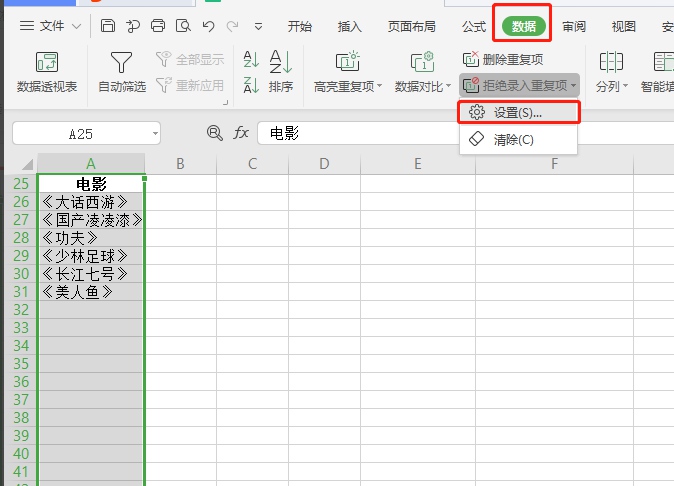Select column B header
The width and height of the screenshot is (674, 486).
(x=180, y=164)
